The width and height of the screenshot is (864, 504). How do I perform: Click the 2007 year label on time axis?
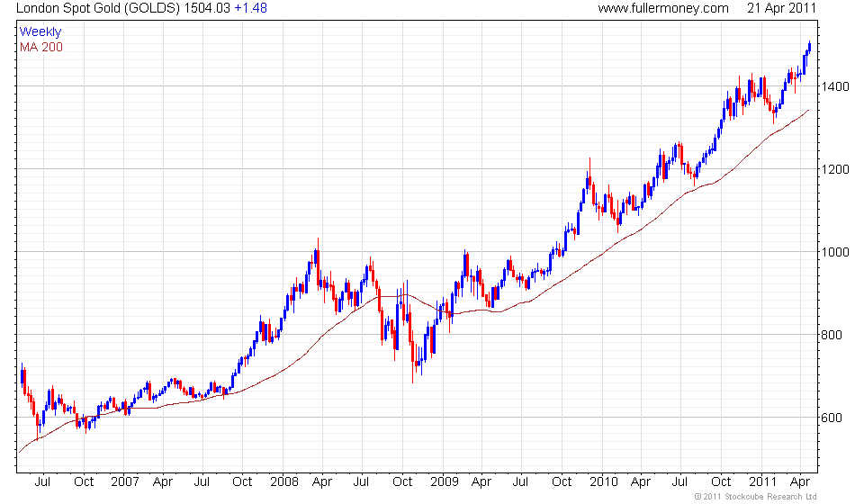tap(124, 482)
